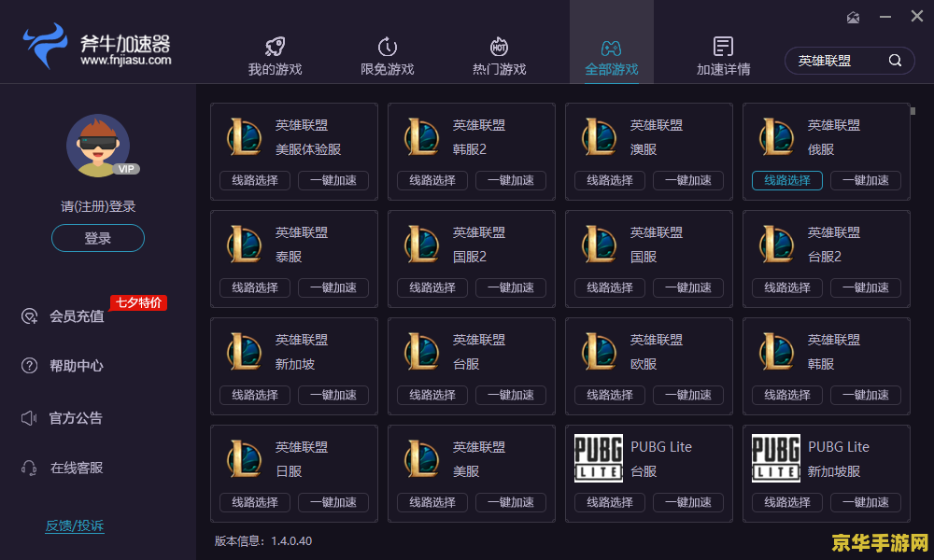The image size is (934, 560).
Task: Click the 反馈/投诉 link
Action: pos(75,525)
